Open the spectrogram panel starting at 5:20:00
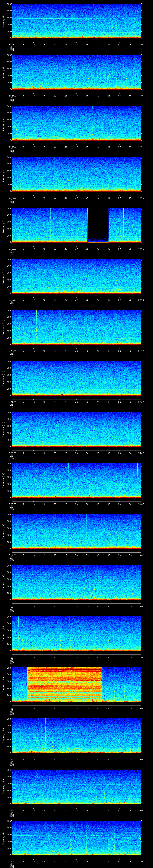This screenshot has width=153, height=868. (76, 327)
